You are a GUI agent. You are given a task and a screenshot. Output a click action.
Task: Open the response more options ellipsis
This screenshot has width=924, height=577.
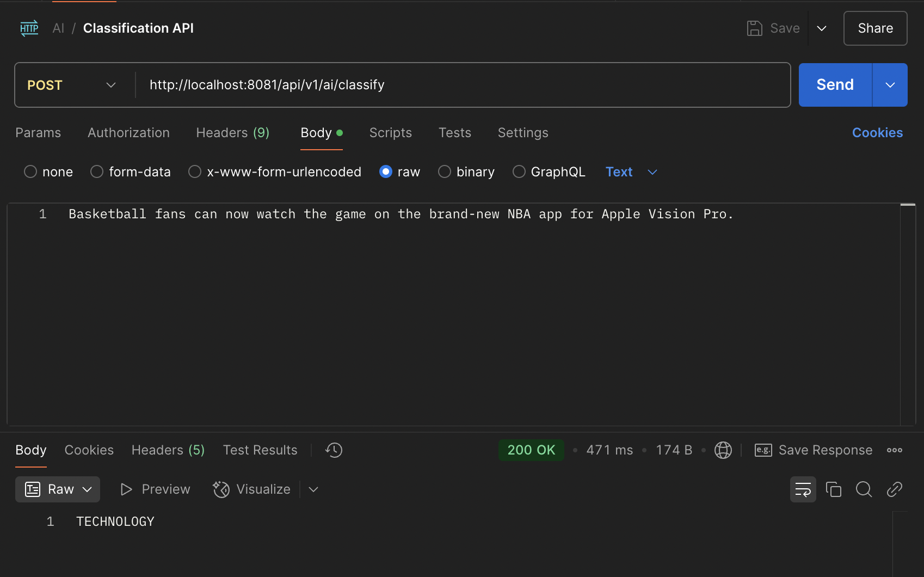[x=894, y=450]
